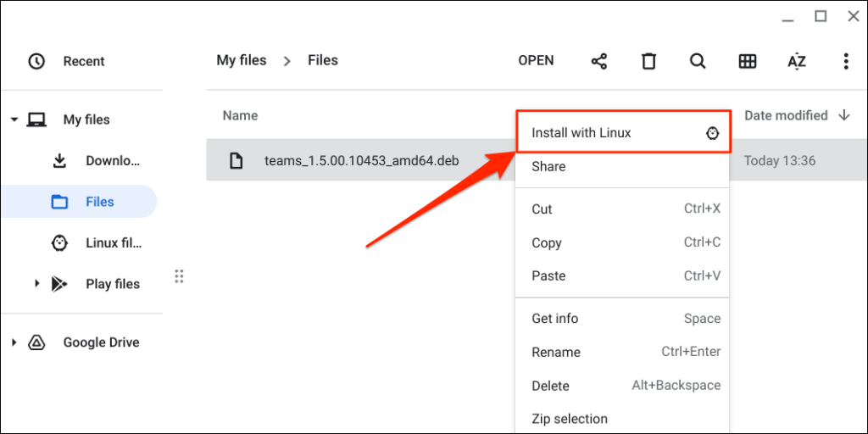
Task: Click the OPEN button
Action: (x=536, y=61)
